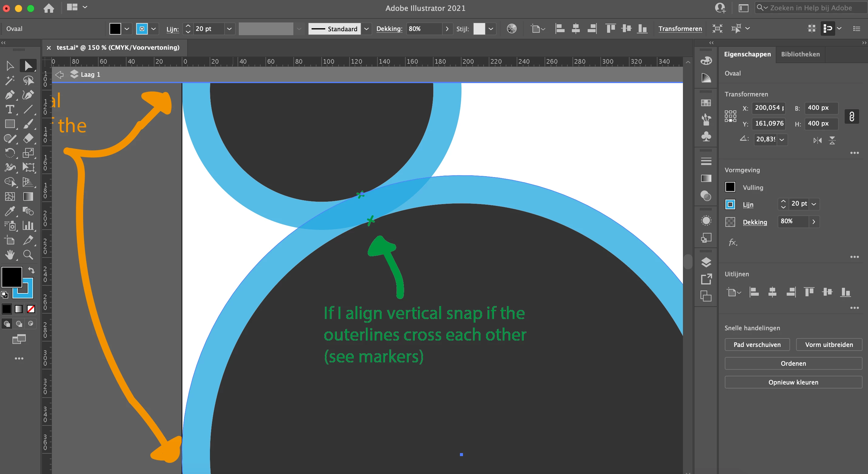Toggle constrain width and height proportions
Viewport: 868px width, 474px height.
852,116
